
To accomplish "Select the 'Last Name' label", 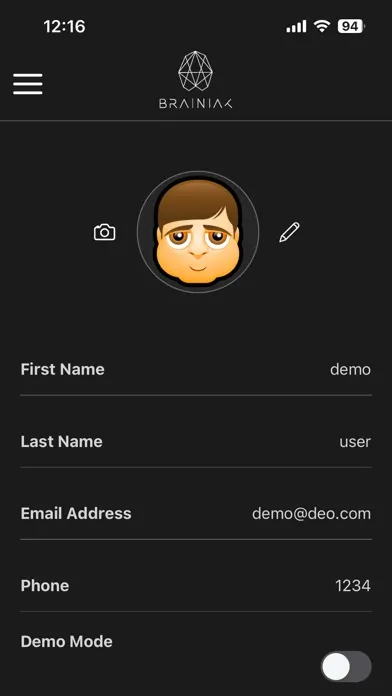I will click(x=61, y=442).
